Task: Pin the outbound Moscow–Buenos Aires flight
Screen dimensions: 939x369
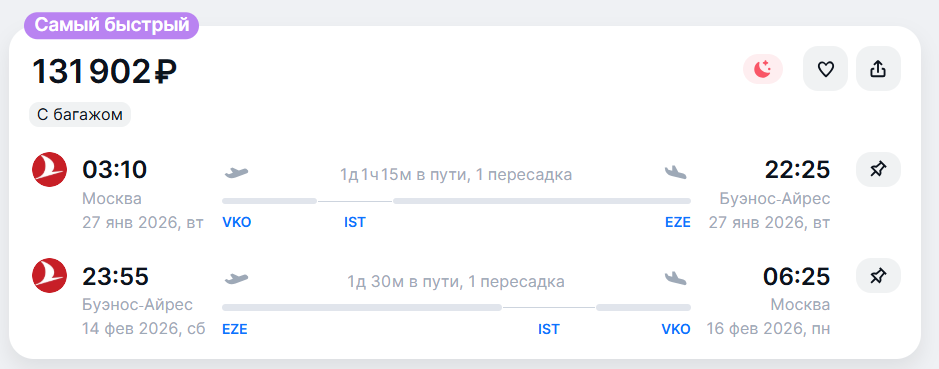Action: (x=878, y=170)
